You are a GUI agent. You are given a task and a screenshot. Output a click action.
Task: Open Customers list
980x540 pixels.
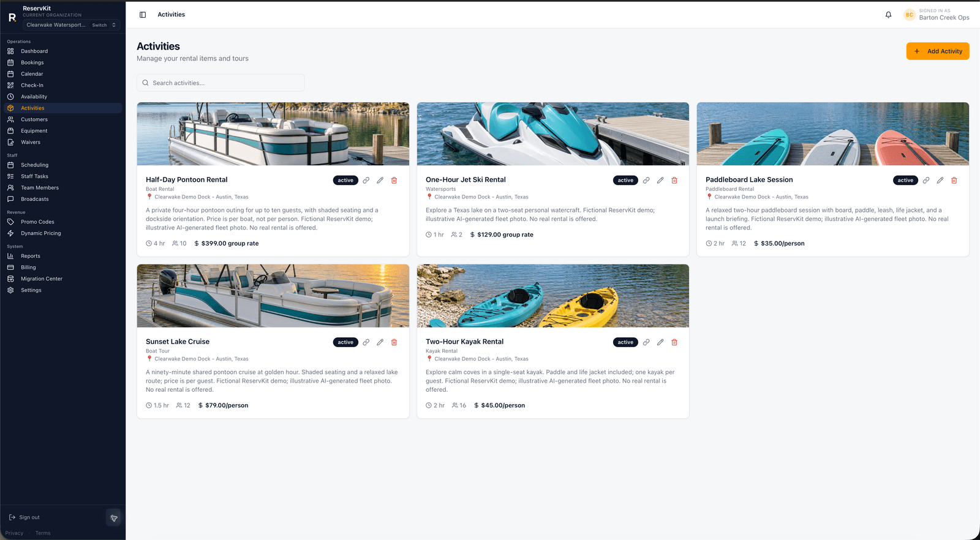(x=62, y=119)
